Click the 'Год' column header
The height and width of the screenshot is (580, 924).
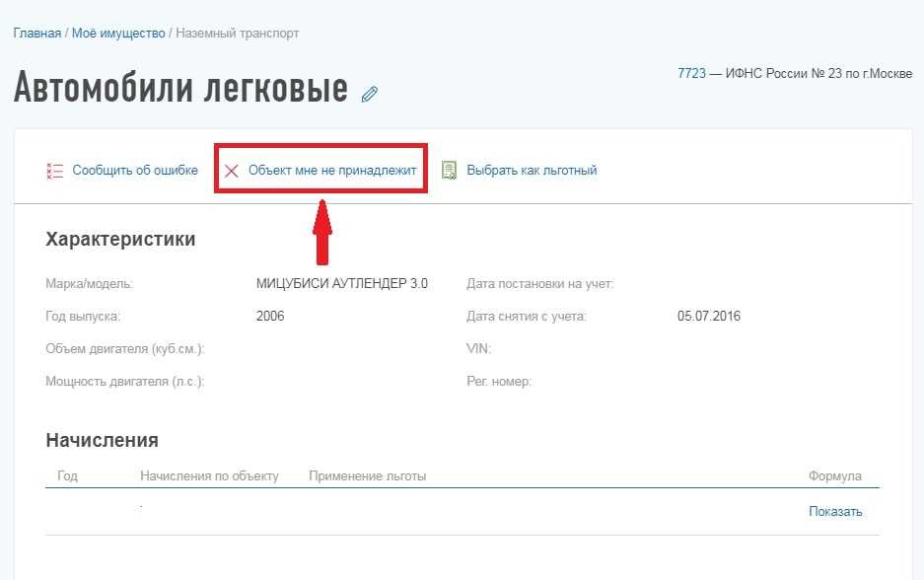pyautogui.click(x=67, y=476)
